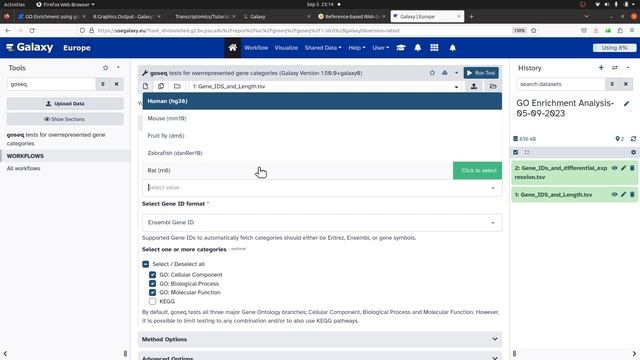
Task: Click Run Tool button
Action: (481, 73)
